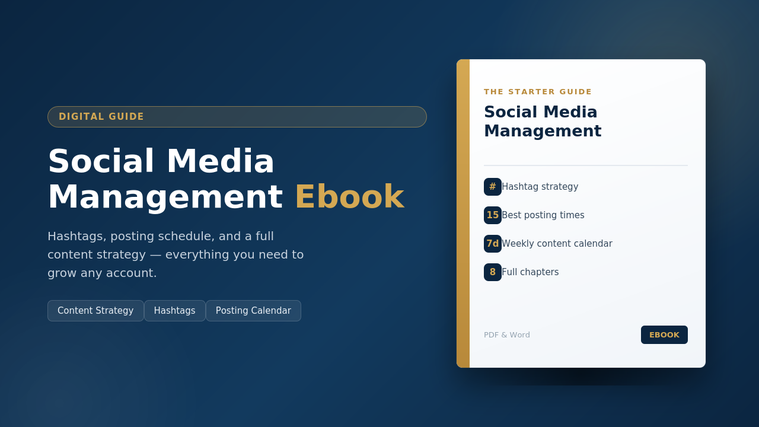Click the gold word 'Ebook' in headline
759x427 pixels.
coord(349,197)
